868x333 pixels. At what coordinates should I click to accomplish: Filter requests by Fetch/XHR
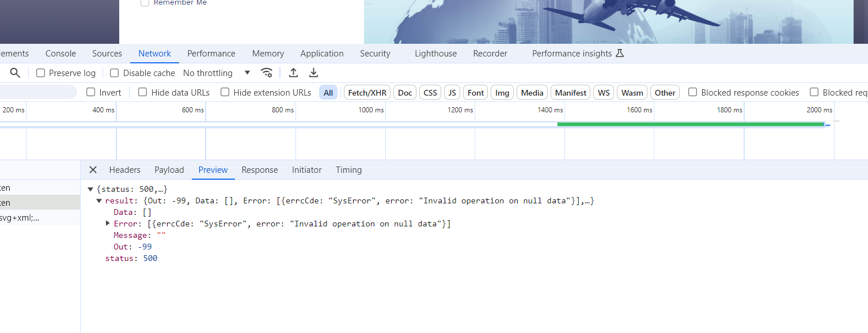pos(367,93)
